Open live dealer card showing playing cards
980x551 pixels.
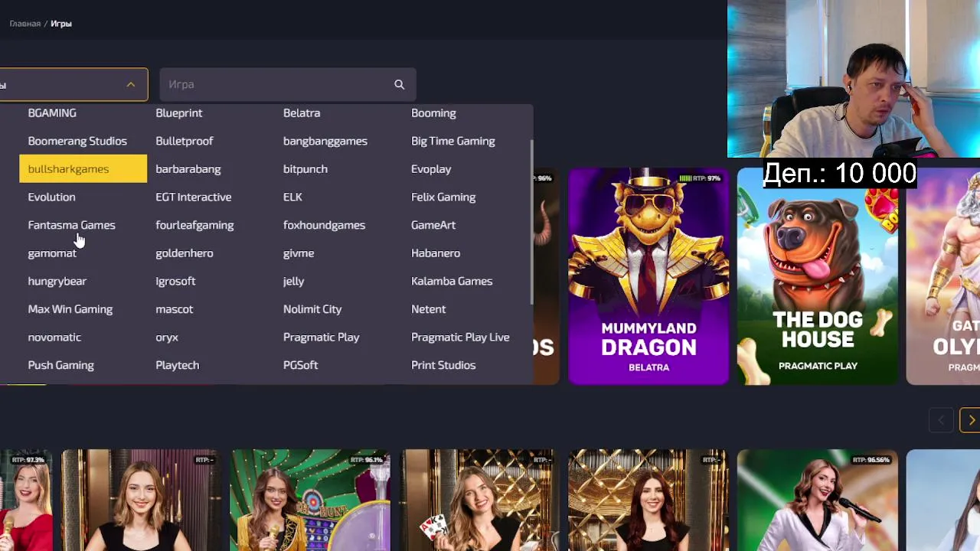479,500
